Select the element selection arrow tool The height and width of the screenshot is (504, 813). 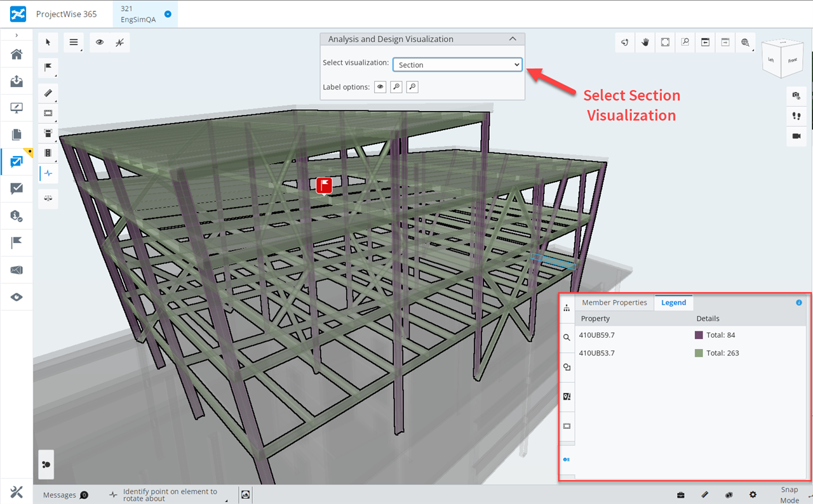[48, 43]
